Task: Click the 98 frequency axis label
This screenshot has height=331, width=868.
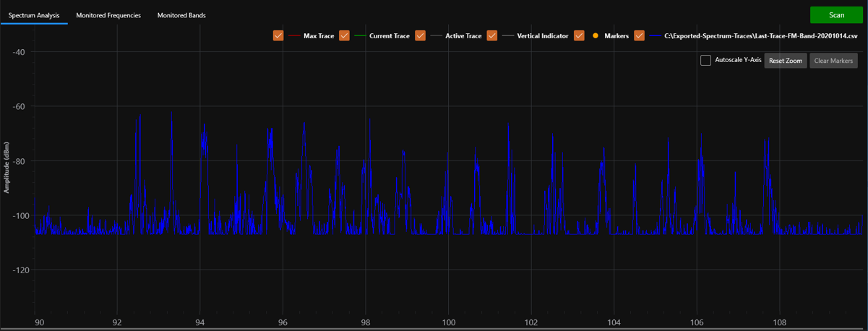Action: [x=366, y=322]
